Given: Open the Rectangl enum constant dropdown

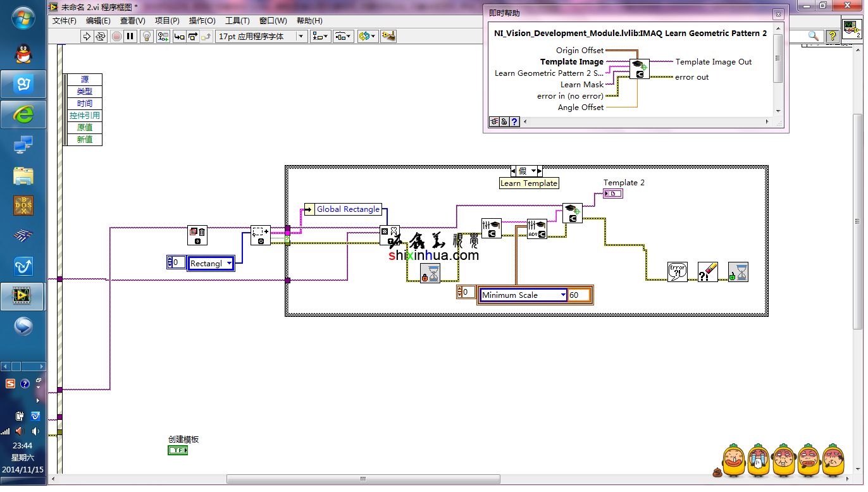Looking at the screenshot, I should pos(229,264).
